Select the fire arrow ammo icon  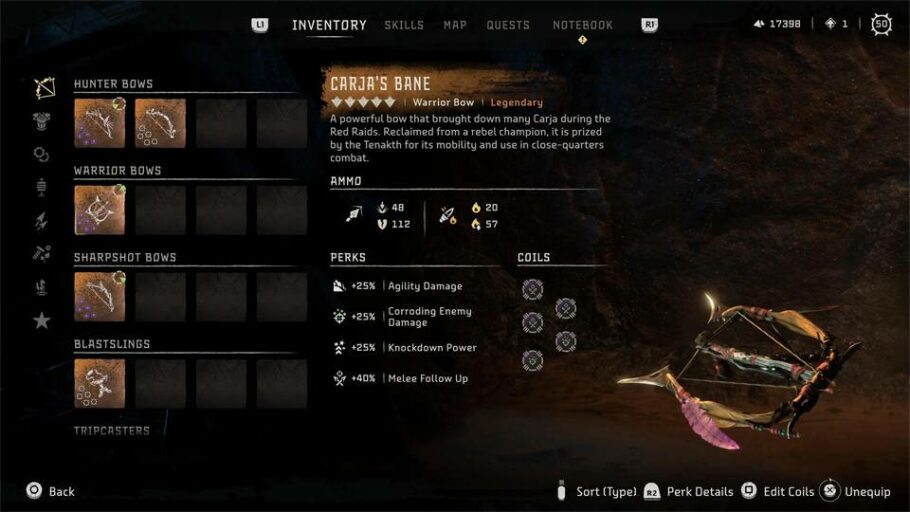pyautogui.click(x=447, y=216)
